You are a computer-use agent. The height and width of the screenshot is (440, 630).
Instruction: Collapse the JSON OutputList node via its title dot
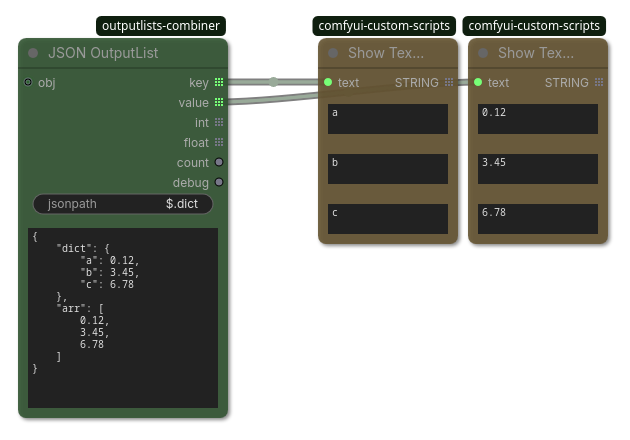click(33, 53)
